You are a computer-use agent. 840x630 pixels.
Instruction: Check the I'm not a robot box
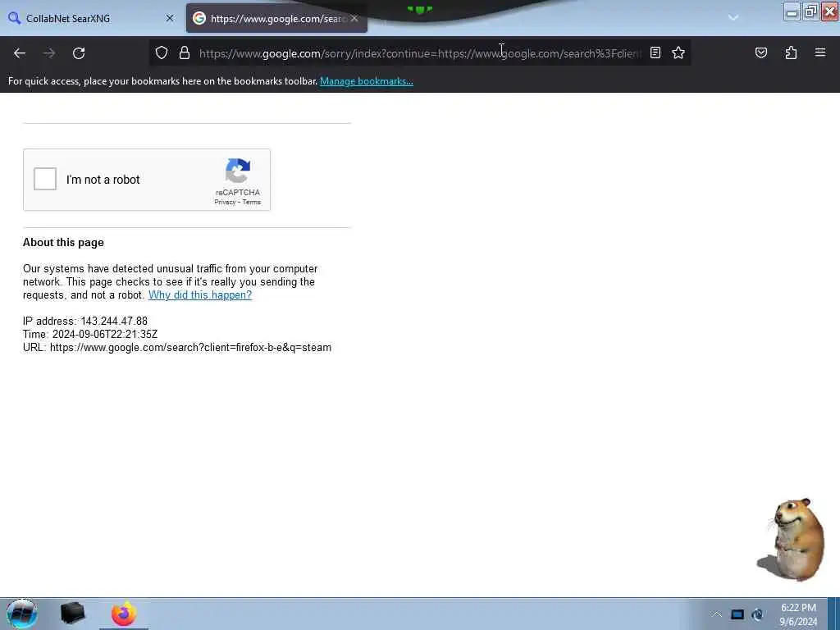click(x=45, y=179)
